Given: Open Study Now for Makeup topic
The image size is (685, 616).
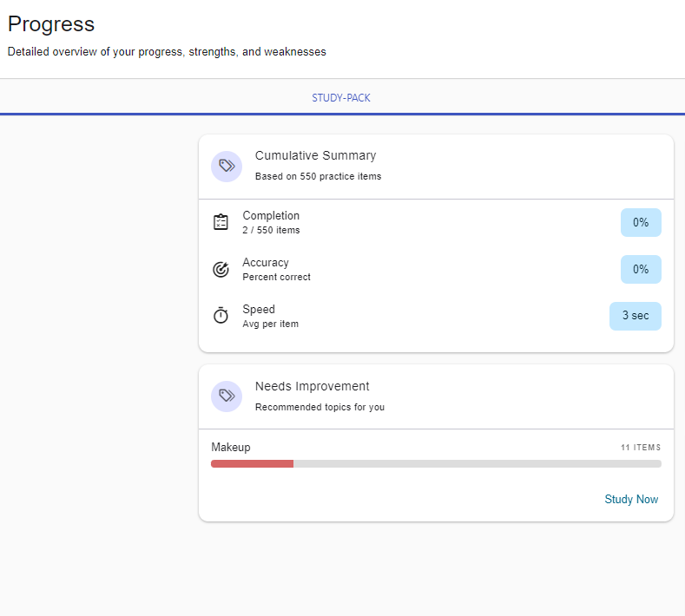Looking at the screenshot, I should click(x=631, y=499).
